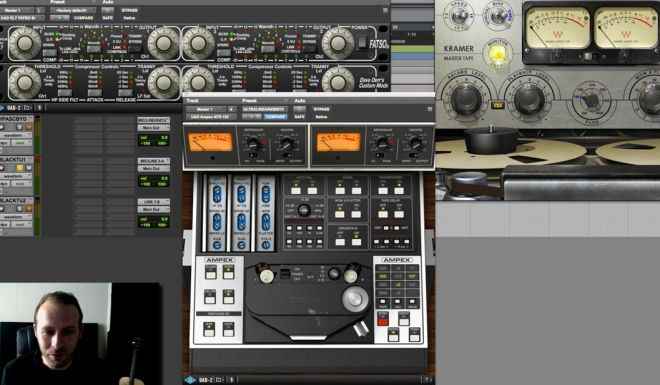Click the FATSO right channel Tranny knob

pos(338,82)
